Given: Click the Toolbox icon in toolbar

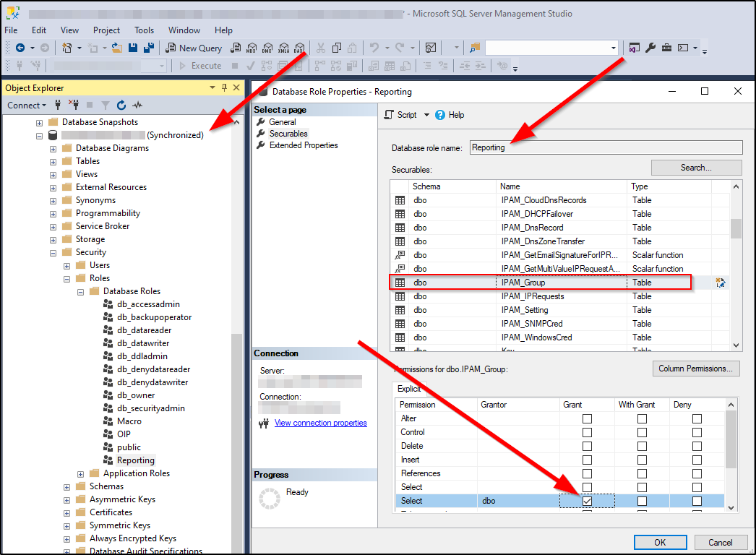Looking at the screenshot, I should tap(666, 48).
